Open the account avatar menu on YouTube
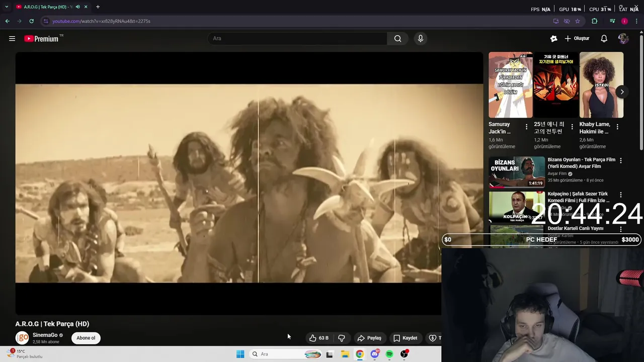 623,38
